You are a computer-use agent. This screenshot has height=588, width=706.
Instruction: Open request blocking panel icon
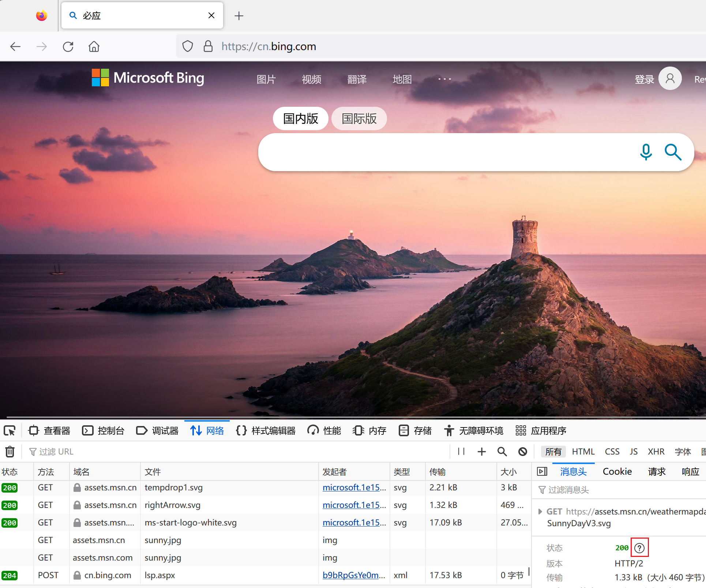523,452
